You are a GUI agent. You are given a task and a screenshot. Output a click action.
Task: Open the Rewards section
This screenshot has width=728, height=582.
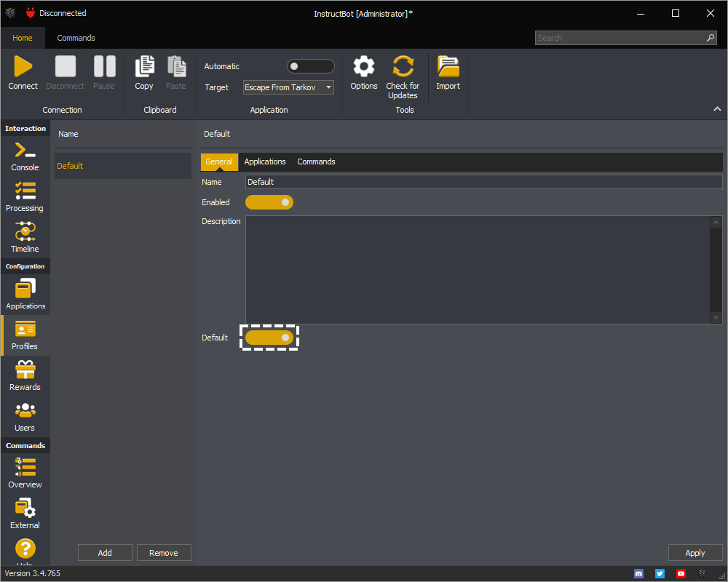25,376
